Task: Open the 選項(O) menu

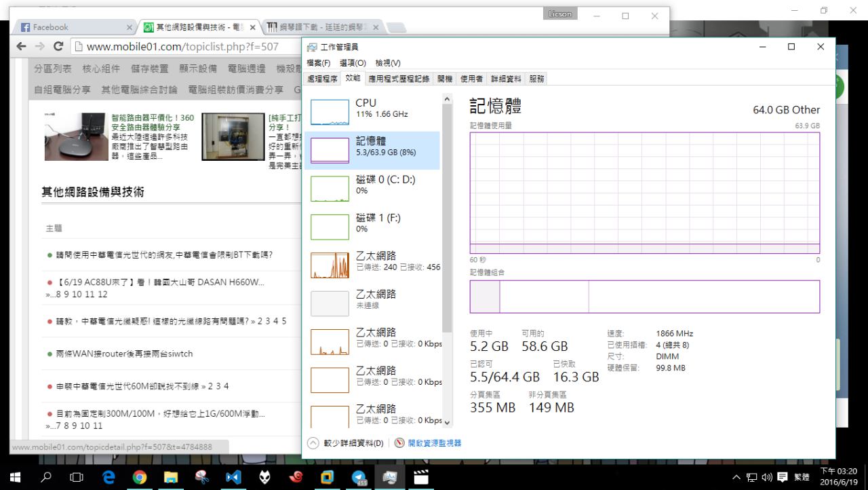Action: pyautogui.click(x=353, y=63)
